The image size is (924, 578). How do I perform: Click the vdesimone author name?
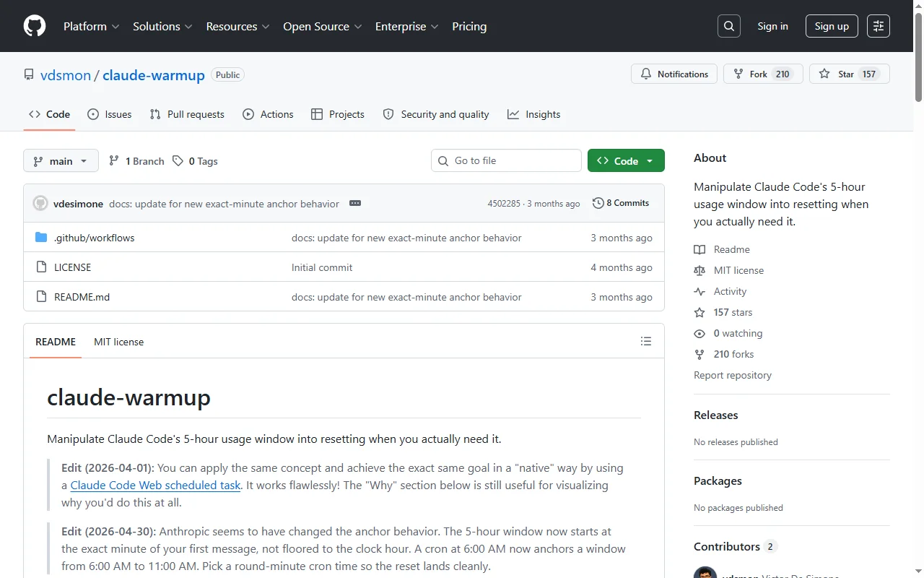pos(78,204)
